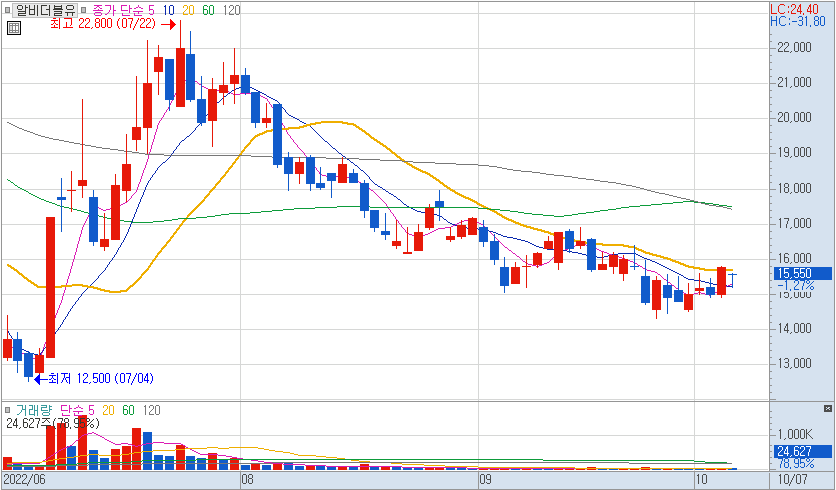This screenshot has height=490, width=836.
Task: Click the 단순 5 volume average label
Action: (77, 410)
